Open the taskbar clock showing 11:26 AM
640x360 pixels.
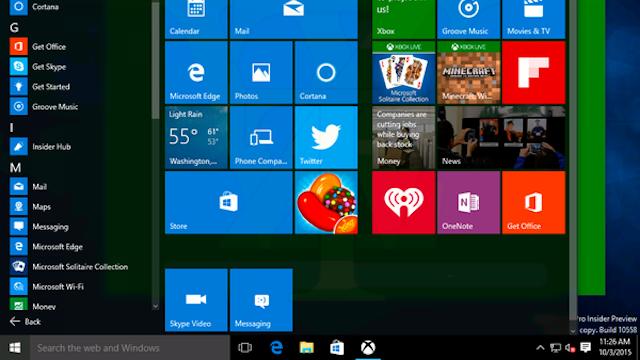click(615, 347)
